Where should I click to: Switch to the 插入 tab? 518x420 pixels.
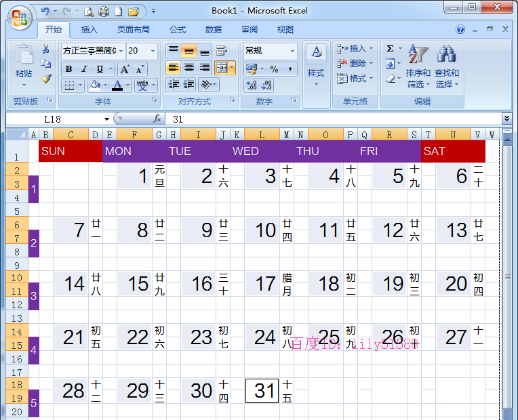click(89, 30)
